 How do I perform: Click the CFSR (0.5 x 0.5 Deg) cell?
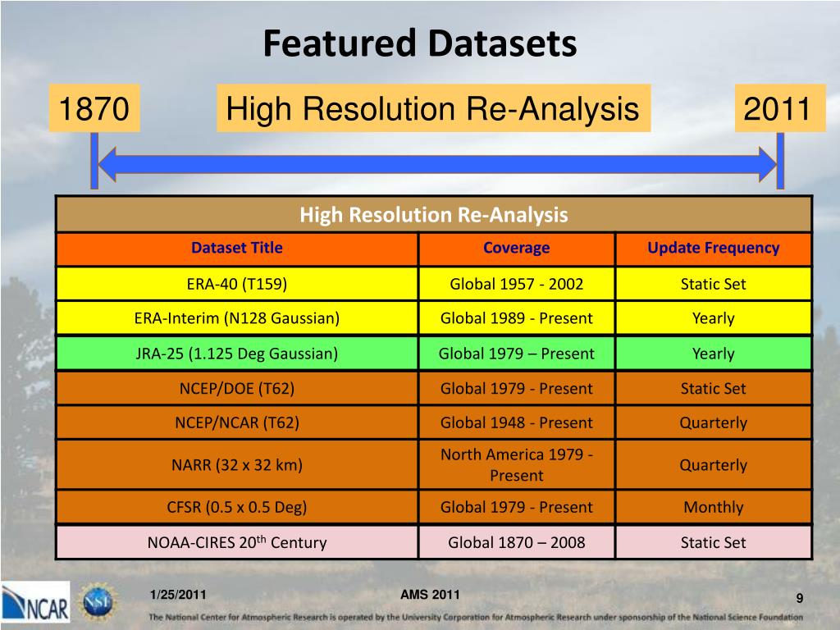pyautogui.click(x=237, y=507)
